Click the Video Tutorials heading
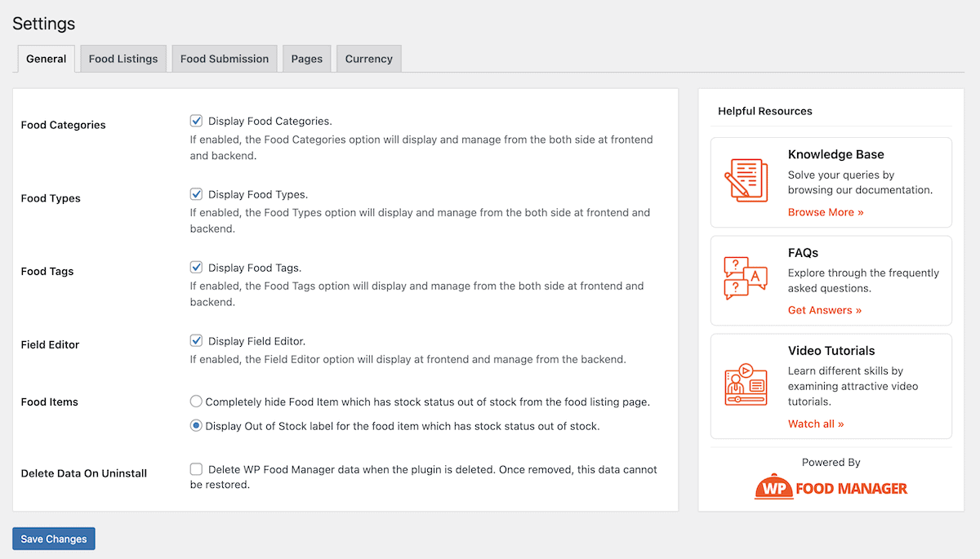Screen dimensions: 980x559 (x=831, y=351)
